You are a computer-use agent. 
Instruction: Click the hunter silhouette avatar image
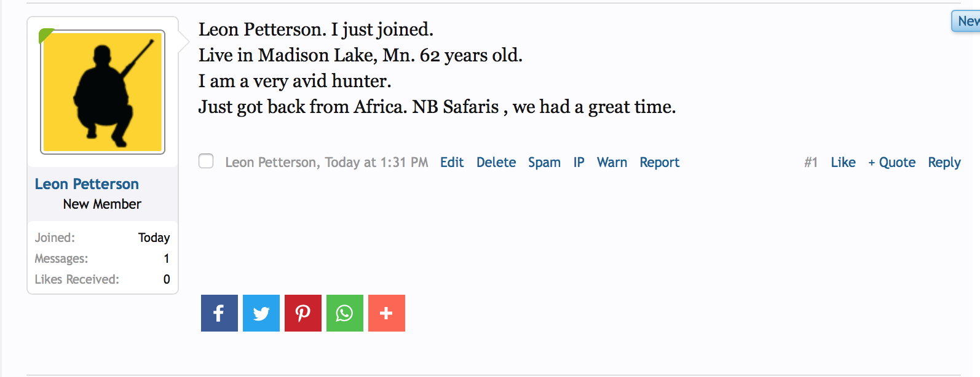coord(103,92)
